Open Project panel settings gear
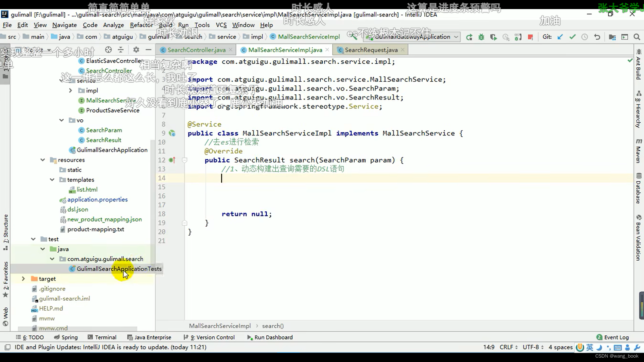Screen dimensions: 644x362 tap(136, 50)
